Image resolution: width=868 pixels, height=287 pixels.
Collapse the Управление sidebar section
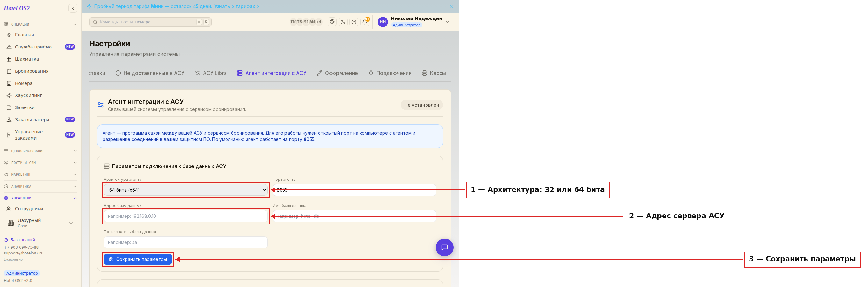click(x=40, y=198)
